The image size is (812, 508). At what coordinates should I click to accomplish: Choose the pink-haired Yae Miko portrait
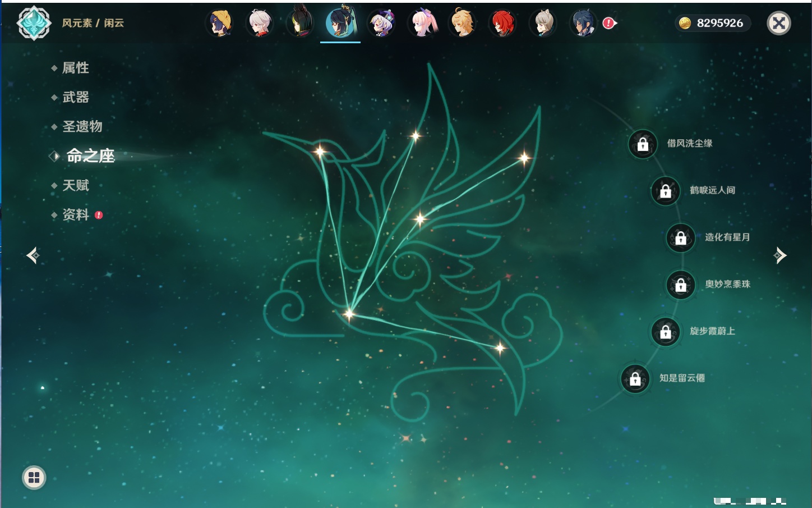pos(422,24)
